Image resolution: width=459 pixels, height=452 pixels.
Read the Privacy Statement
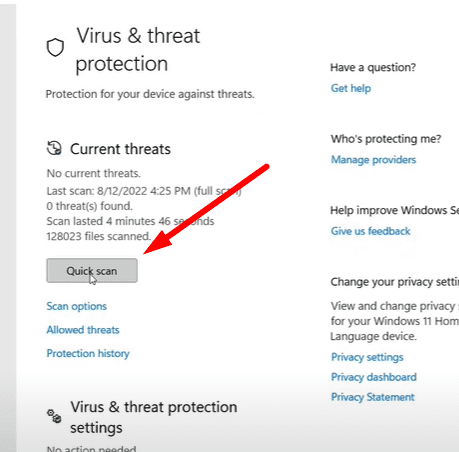click(x=373, y=397)
